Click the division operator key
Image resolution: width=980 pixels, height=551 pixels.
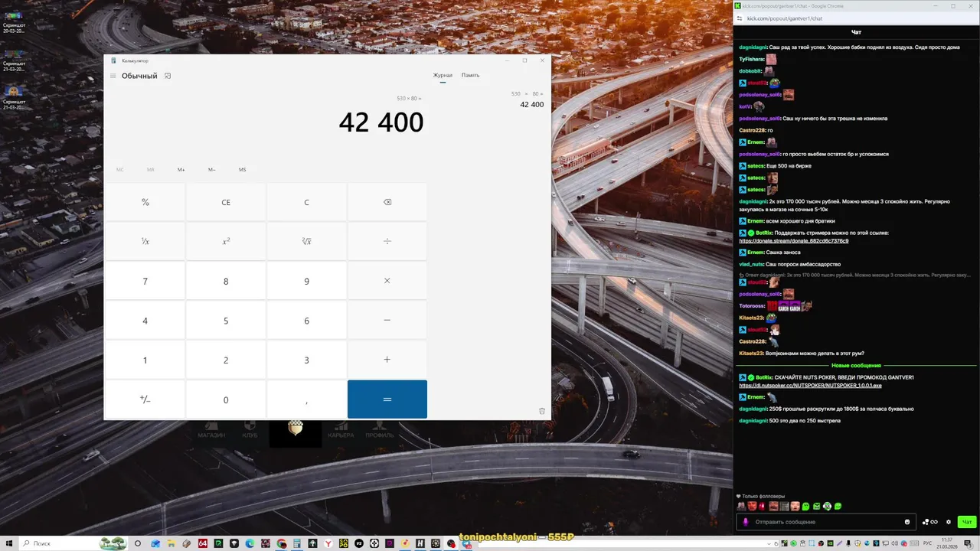pyautogui.click(x=387, y=241)
